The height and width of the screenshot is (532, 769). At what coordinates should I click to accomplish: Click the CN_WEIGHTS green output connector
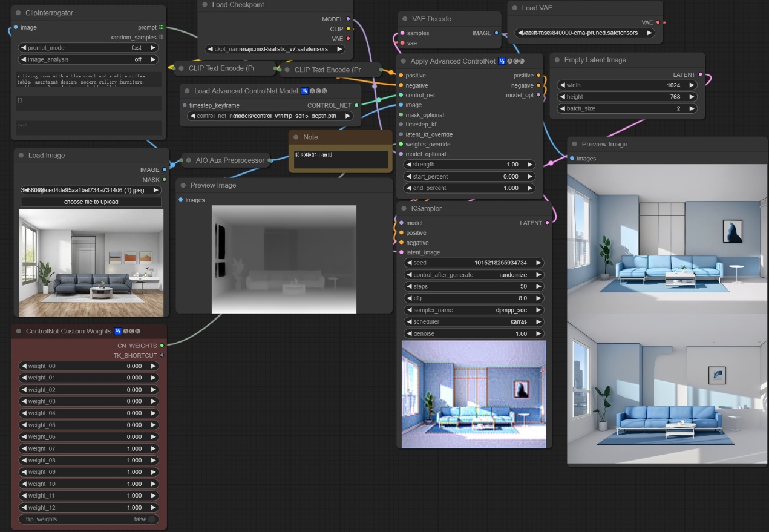pyautogui.click(x=162, y=345)
